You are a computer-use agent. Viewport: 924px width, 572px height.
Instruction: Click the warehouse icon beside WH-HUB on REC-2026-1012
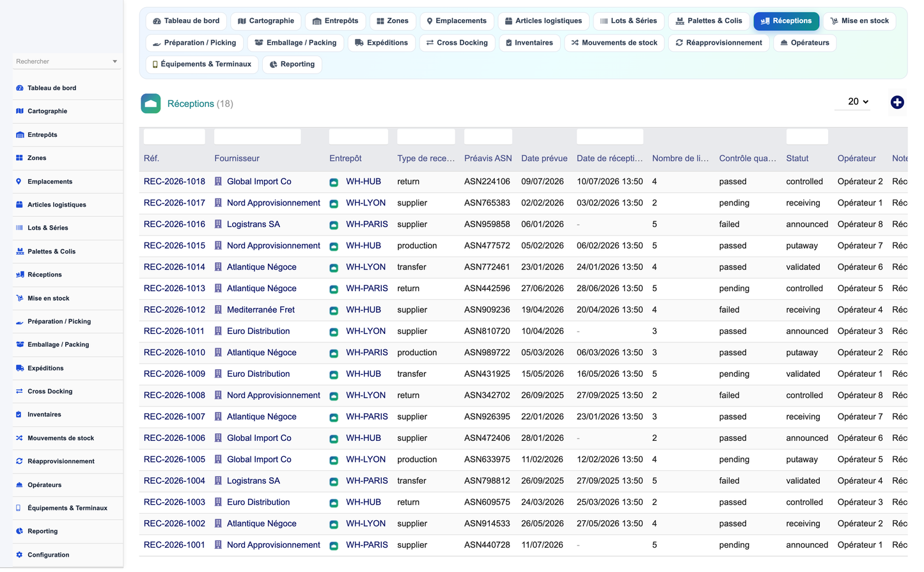pyautogui.click(x=334, y=310)
